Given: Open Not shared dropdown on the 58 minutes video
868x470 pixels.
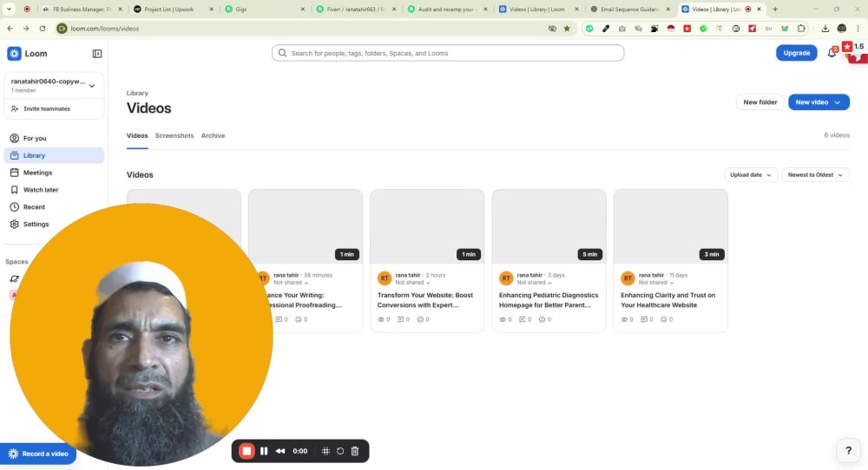Looking at the screenshot, I should pos(291,283).
